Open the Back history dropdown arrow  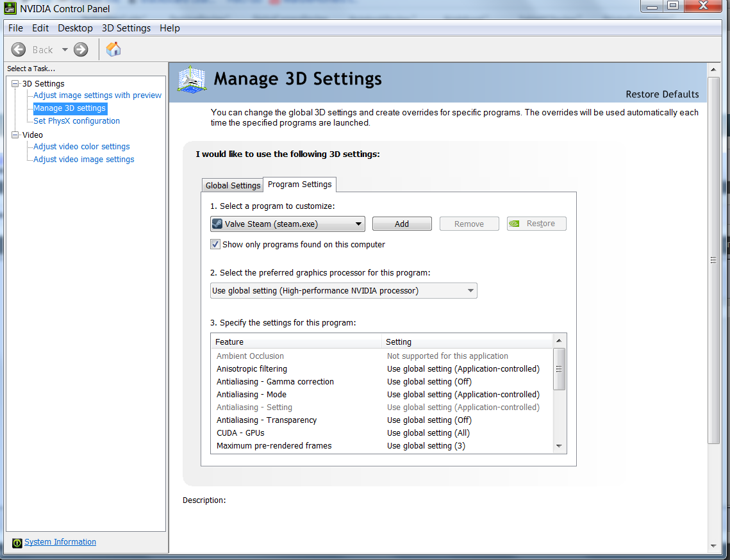pyautogui.click(x=65, y=50)
